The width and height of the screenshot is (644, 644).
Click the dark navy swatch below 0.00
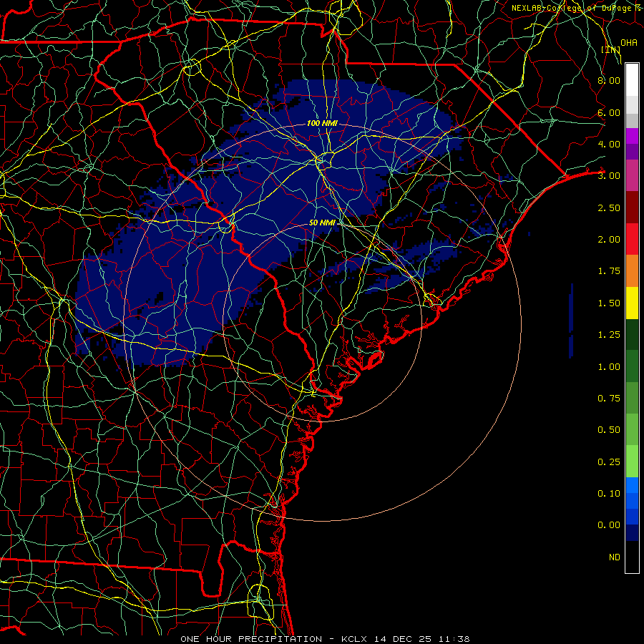click(632, 533)
